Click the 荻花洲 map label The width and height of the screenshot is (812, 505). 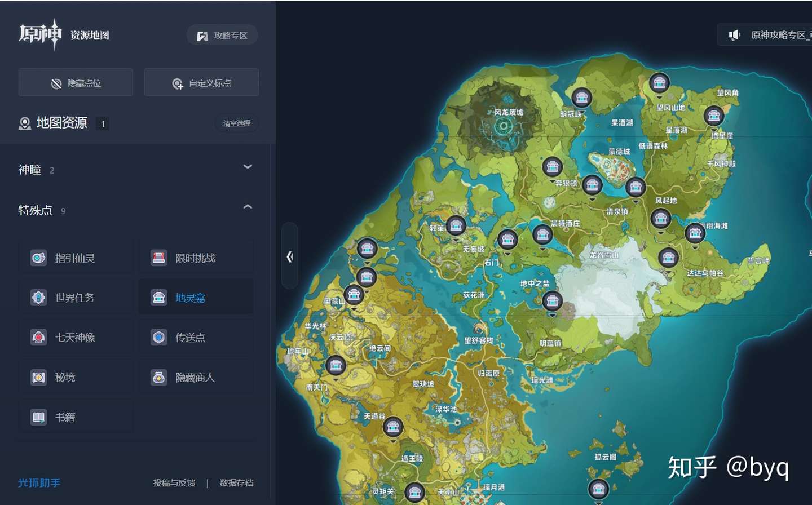(x=474, y=295)
